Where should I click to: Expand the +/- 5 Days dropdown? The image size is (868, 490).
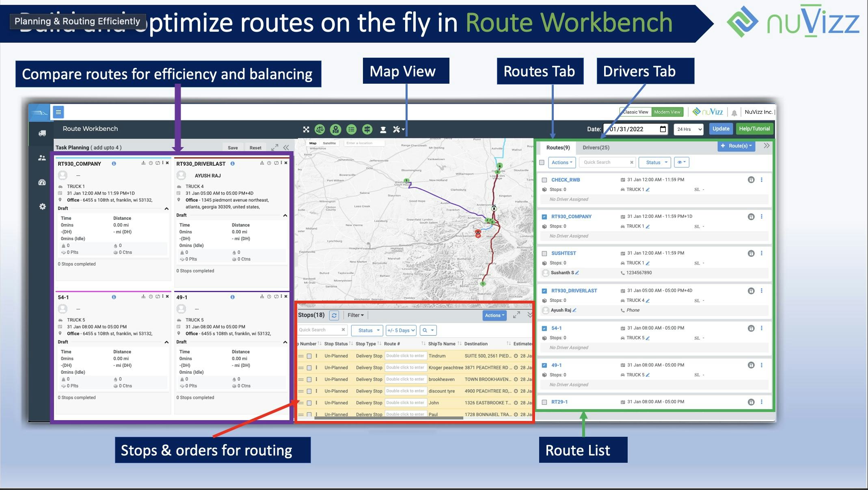[x=401, y=330]
